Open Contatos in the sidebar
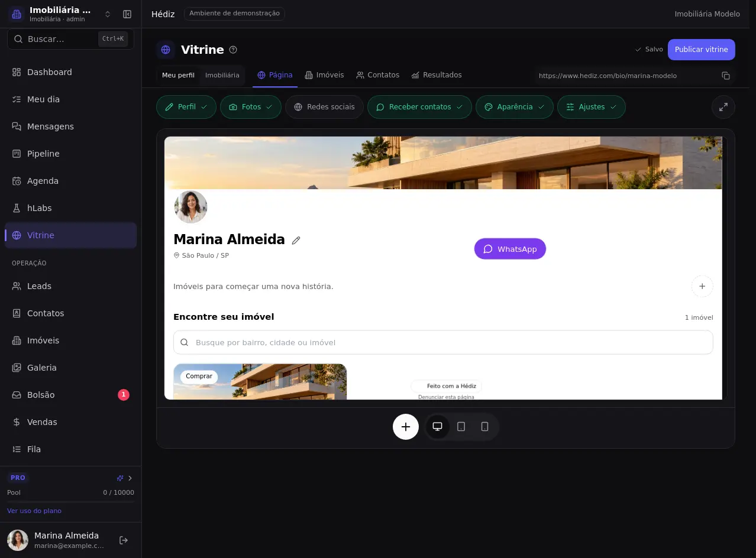 coord(70,313)
